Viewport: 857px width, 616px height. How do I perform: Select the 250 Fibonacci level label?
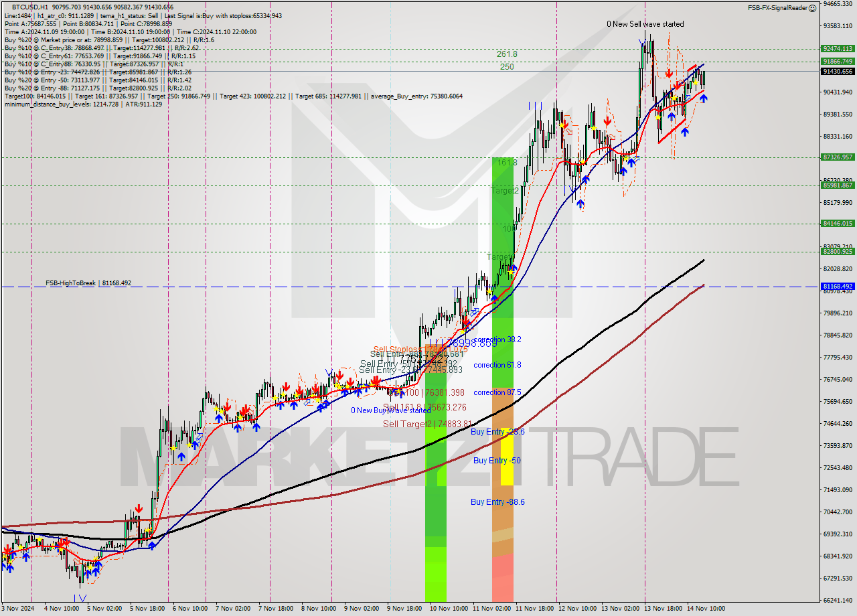(x=507, y=67)
